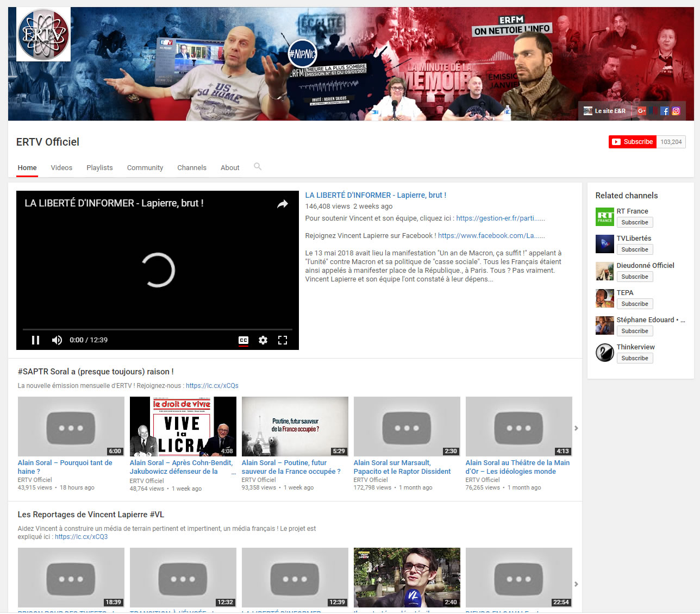
Task: Switch to the Playlists tab
Action: 99,168
